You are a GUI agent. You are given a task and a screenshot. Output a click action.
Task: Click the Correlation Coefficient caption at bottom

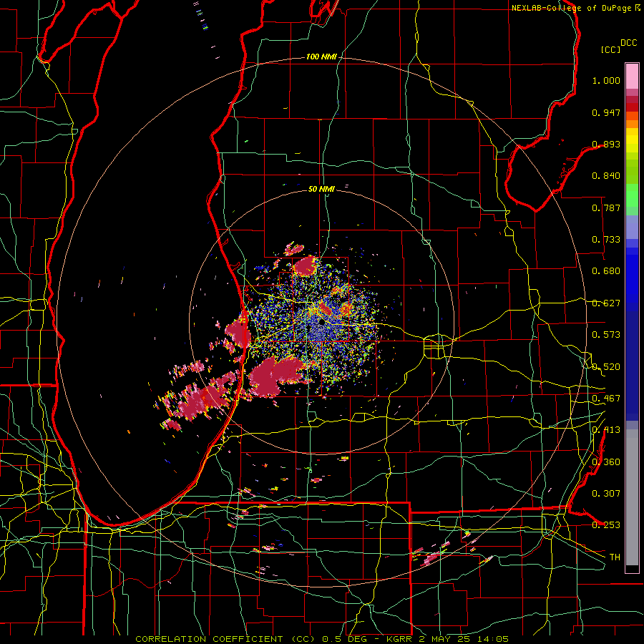click(322, 639)
